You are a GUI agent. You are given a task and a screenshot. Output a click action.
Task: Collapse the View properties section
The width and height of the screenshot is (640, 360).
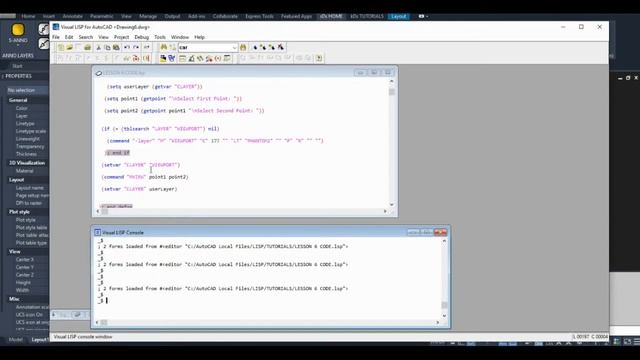[x=14, y=251]
